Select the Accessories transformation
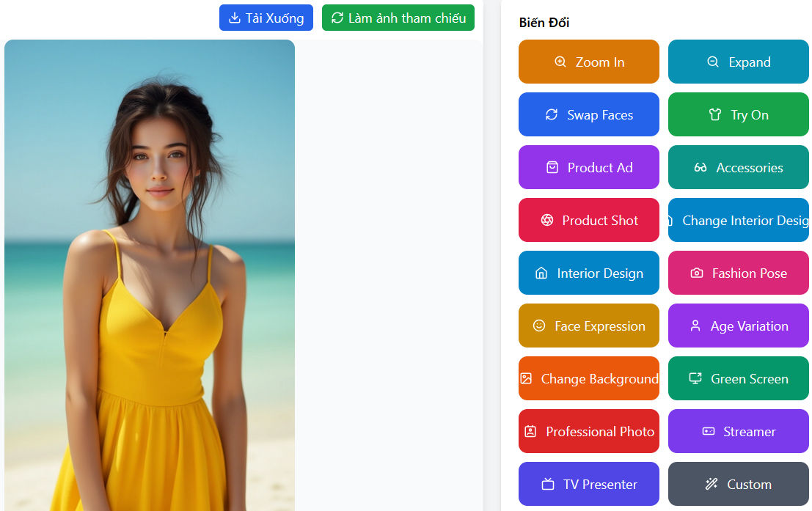The image size is (812, 511). tap(739, 167)
